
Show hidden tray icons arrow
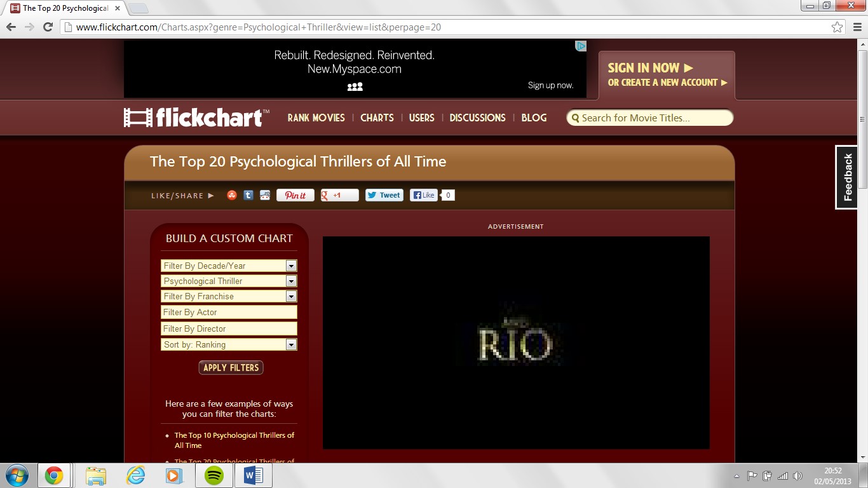(x=736, y=476)
